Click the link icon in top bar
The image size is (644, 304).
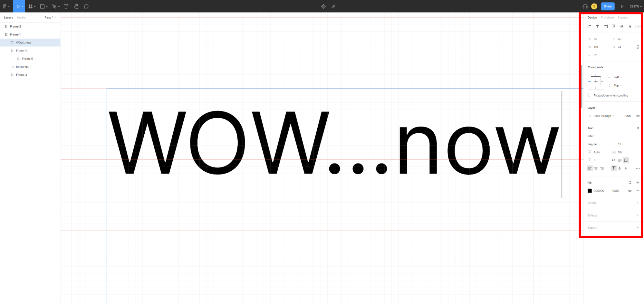pos(333,6)
